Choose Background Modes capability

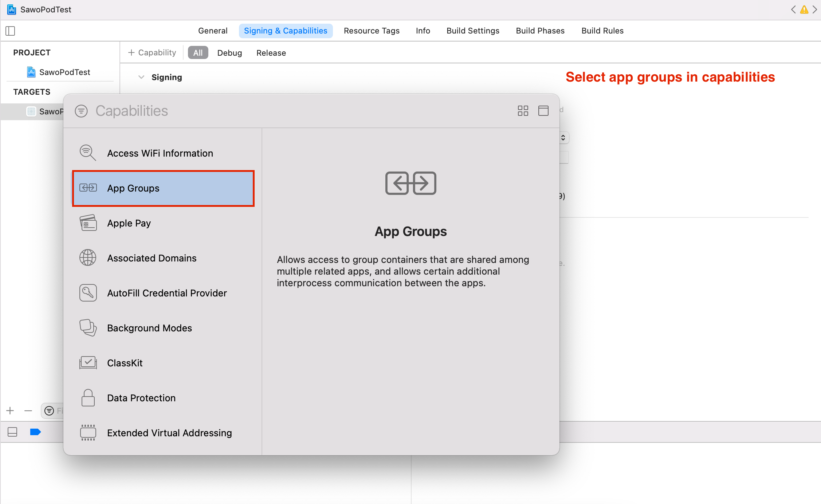(x=163, y=328)
